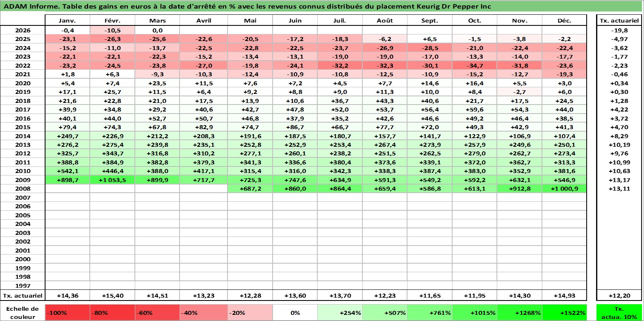
Task: Select the '+6,5' September 2025 cell
Action: click(430, 39)
